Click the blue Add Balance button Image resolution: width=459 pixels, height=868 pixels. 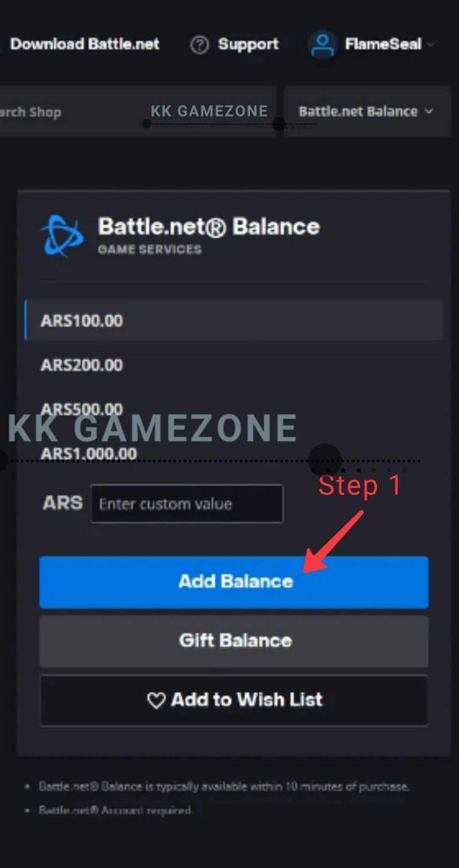click(x=234, y=583)
